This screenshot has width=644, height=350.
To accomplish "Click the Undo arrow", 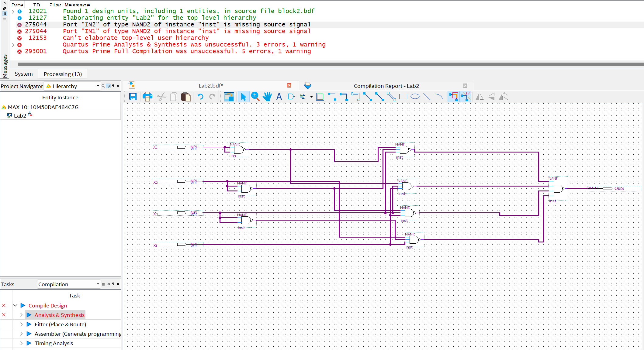I will [200, 97].
